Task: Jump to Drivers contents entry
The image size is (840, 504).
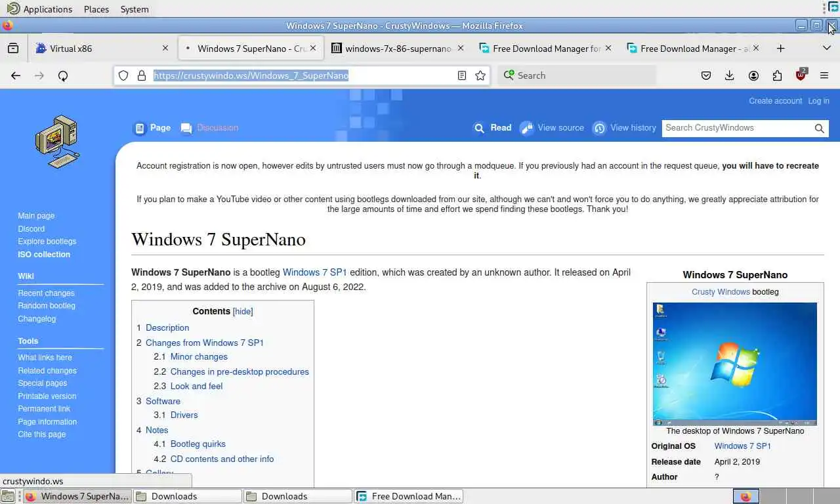Action: [x=184, y=415]
